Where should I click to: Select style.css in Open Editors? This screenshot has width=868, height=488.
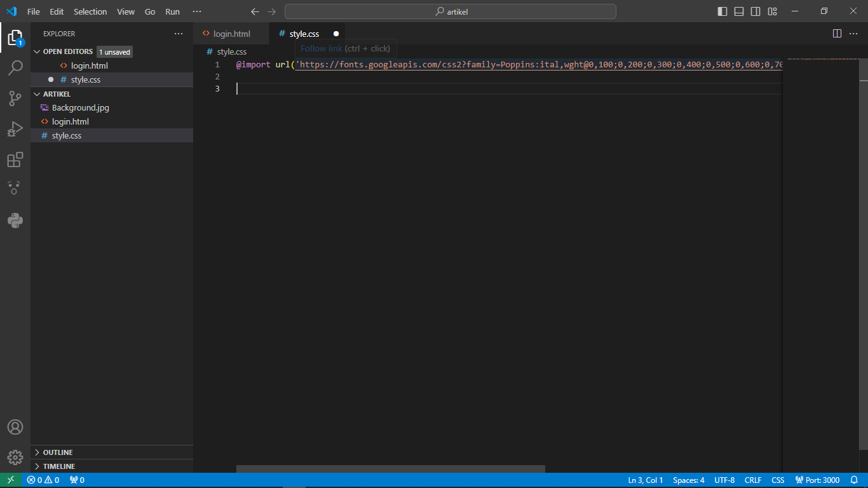click(x=112, y=79)
